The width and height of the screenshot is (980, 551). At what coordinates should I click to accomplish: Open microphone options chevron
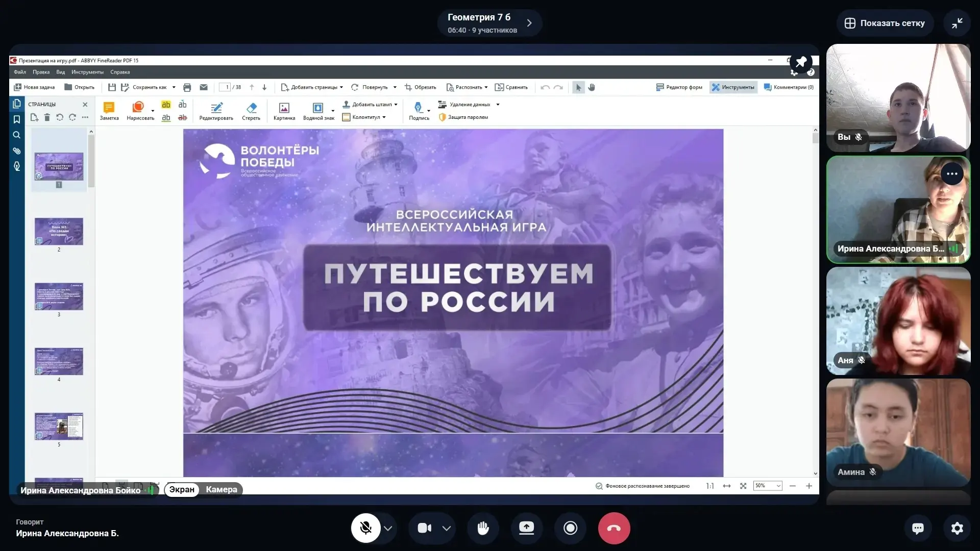[388, 529]
